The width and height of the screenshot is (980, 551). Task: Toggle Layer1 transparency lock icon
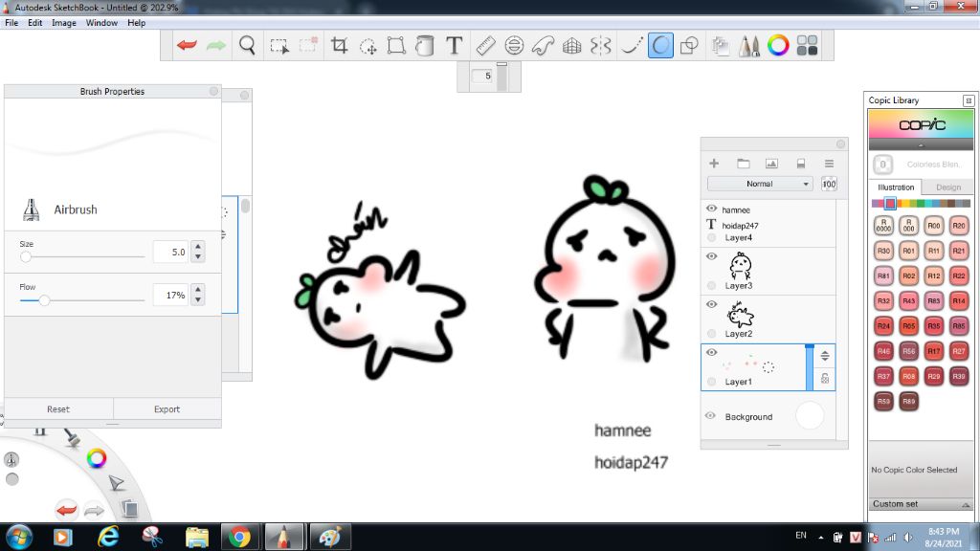(825, 379)
